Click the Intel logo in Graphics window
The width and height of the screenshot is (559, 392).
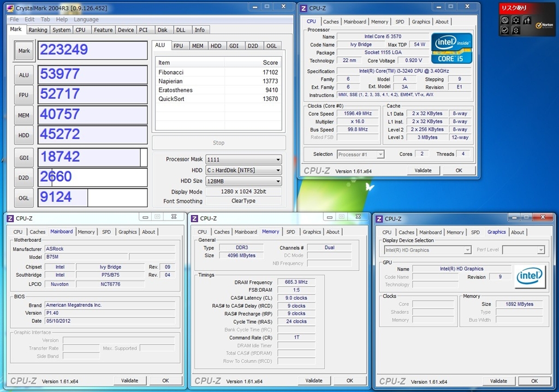click(x=530, y=276)
